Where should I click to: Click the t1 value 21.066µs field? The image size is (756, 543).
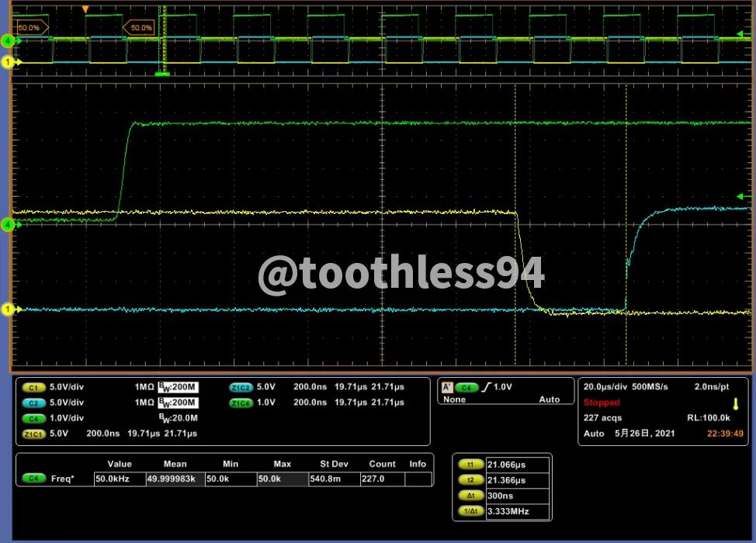[518, 465]
